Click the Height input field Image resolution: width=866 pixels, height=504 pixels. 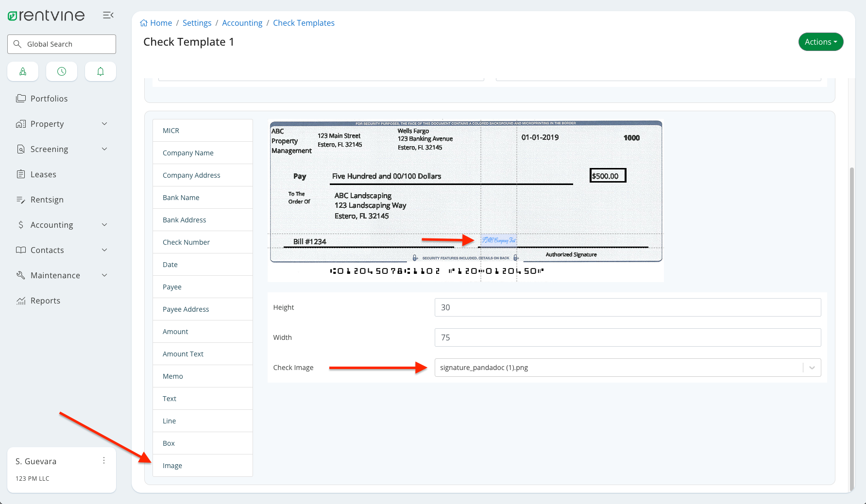point(627,307)
